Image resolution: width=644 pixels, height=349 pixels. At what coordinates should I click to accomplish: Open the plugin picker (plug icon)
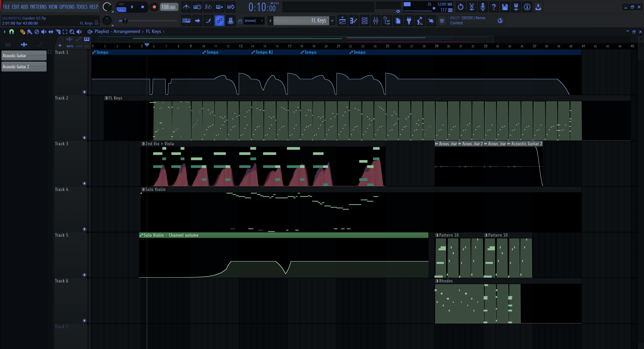click(409, 21)
